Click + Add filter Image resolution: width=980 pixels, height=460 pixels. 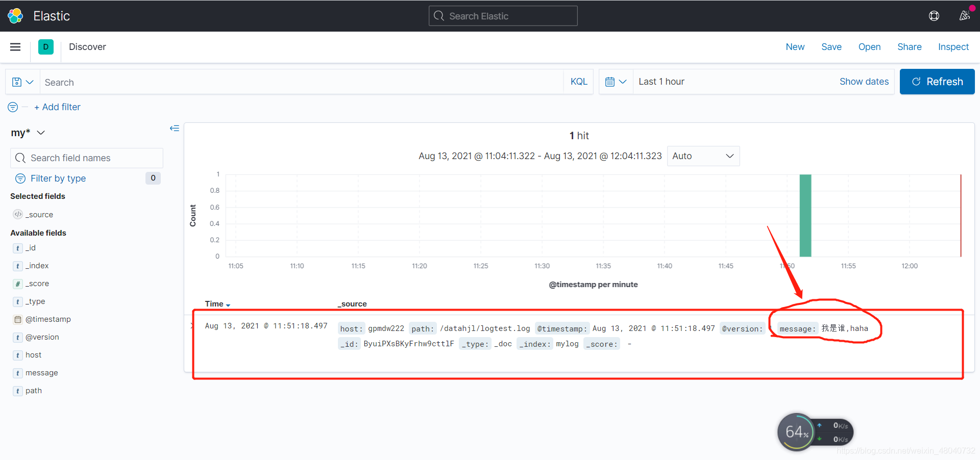[x=57, y=107]
